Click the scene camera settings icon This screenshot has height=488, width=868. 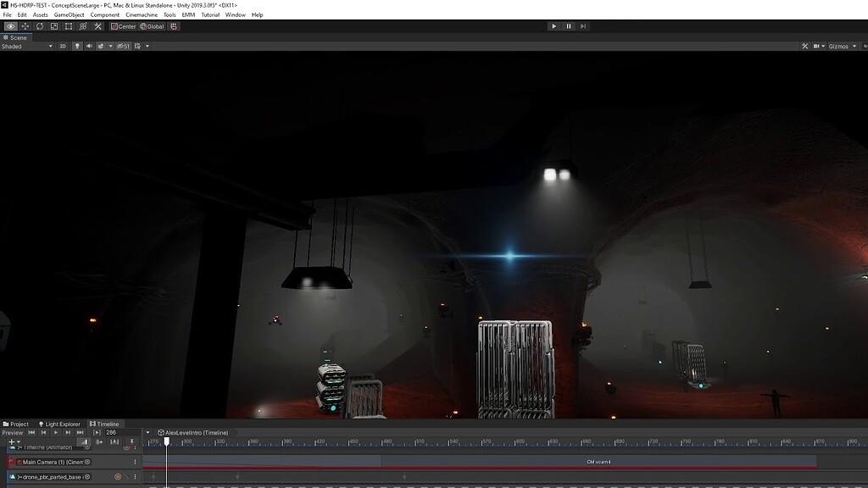(137, 46)
